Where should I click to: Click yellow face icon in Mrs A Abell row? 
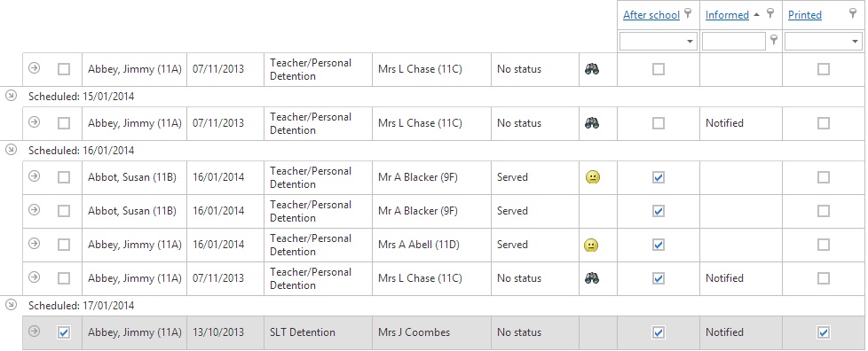tap(591, 245)
